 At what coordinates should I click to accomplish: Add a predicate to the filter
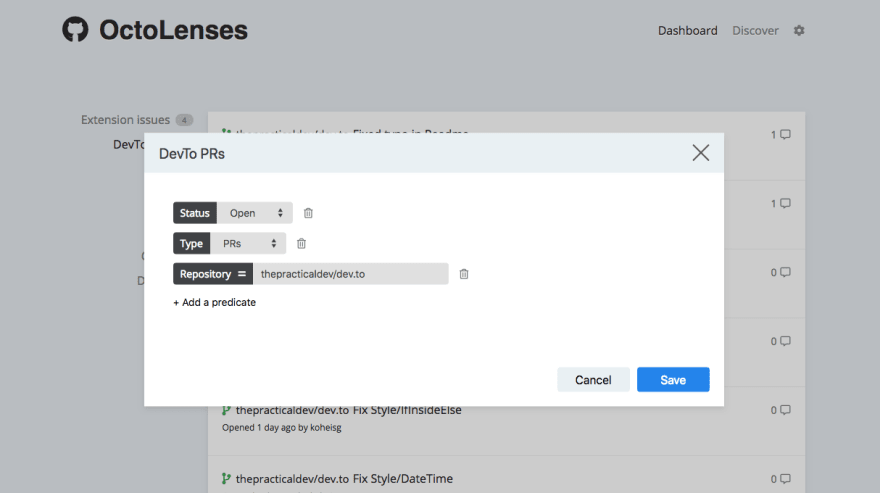click(x=214, y=302)
